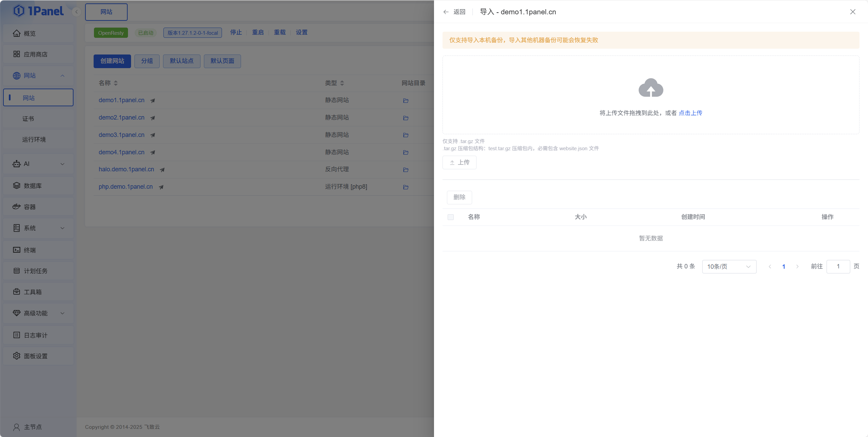The height and width of the screenshot is (437, 868).
Task: Open 数据库 layers icon in sidebar
Action: (17, 186)
